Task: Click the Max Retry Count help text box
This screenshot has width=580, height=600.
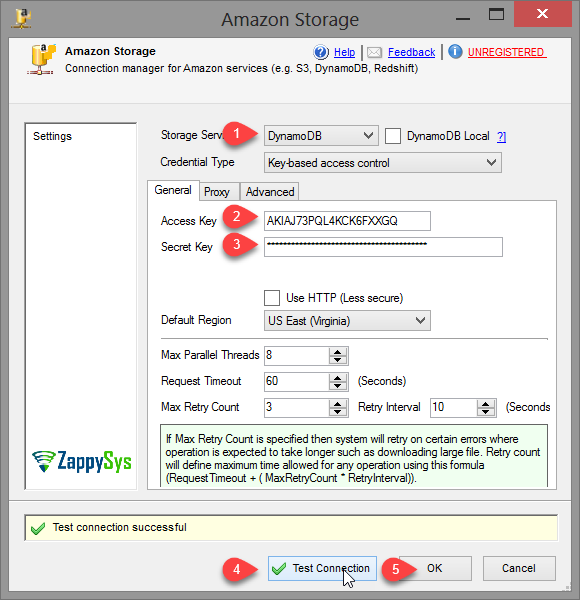Action: [354, 456]
